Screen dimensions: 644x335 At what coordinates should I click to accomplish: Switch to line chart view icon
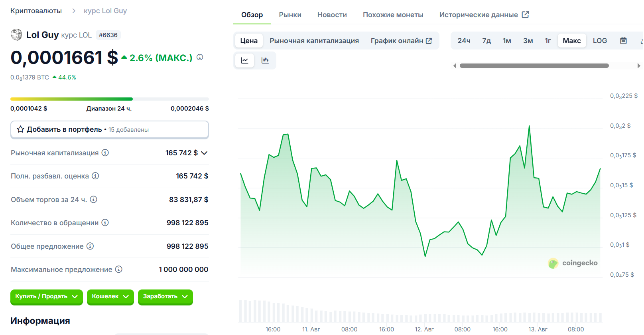pos(245,60)
